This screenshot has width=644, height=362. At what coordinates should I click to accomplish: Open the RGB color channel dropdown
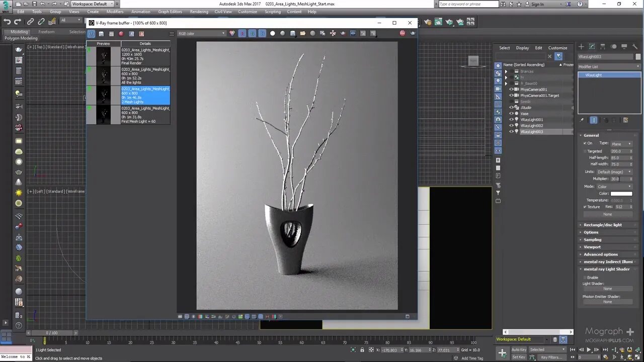(201, 34)
